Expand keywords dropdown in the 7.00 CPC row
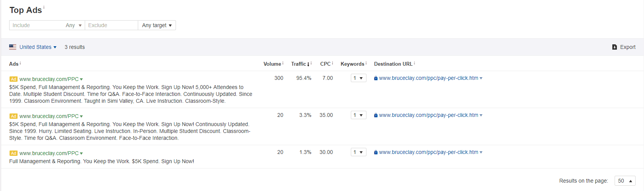This screenshot has height=191, width=644. coord(358,78)
